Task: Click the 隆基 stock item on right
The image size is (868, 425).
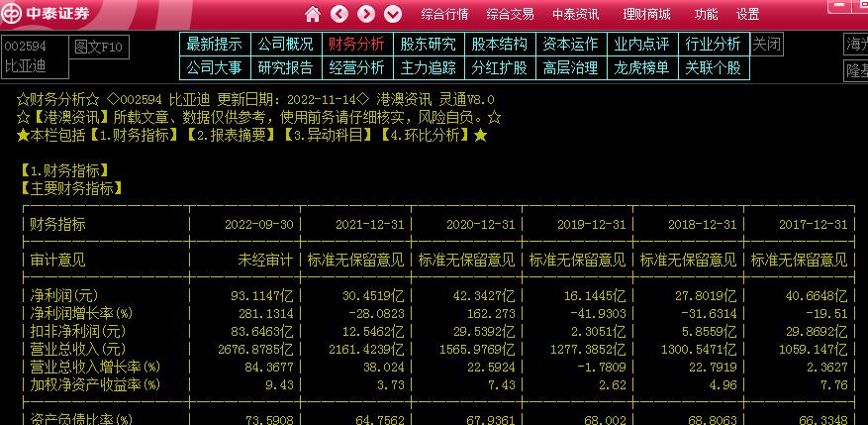Action: [x=856, y=71]
